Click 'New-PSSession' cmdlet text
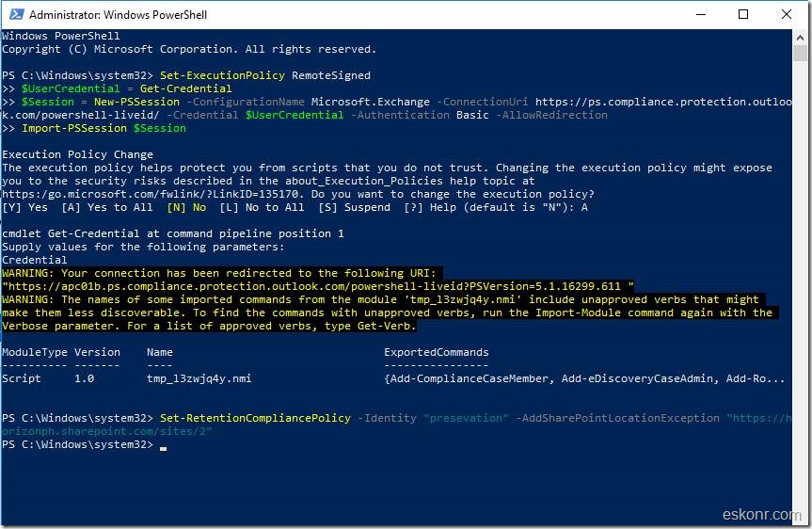The height and width of the screenshot is (529, 812). [136, 102]
